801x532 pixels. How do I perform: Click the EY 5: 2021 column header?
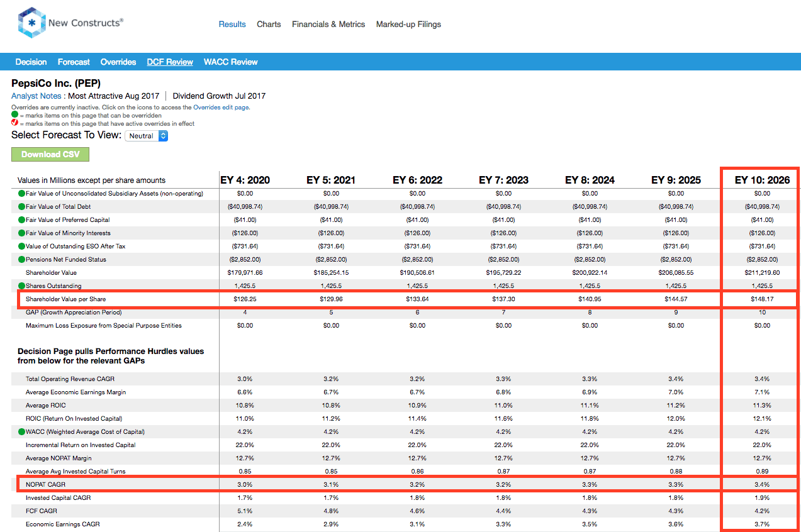point(331,180)
